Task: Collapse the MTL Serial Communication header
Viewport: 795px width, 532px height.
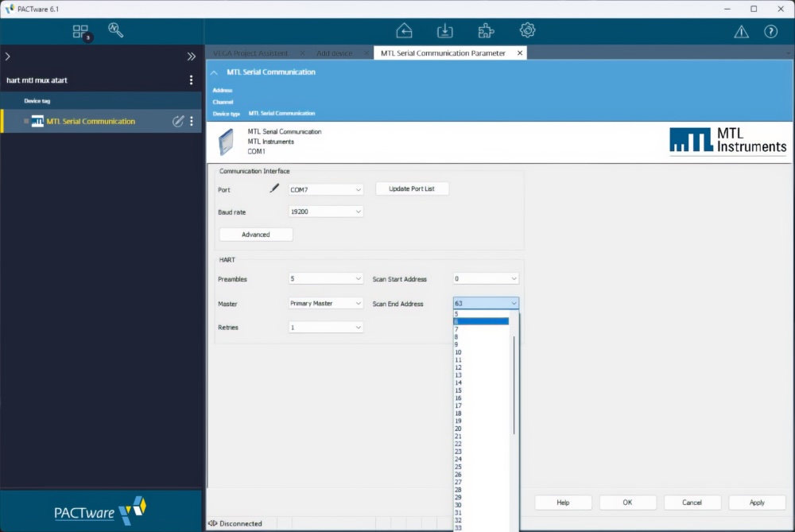Action: [x=215, y=72]
